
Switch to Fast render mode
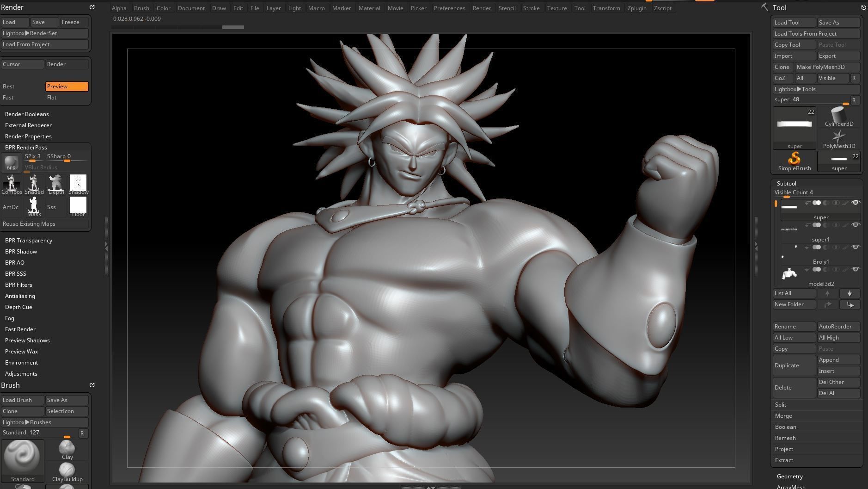pos(22,98)
